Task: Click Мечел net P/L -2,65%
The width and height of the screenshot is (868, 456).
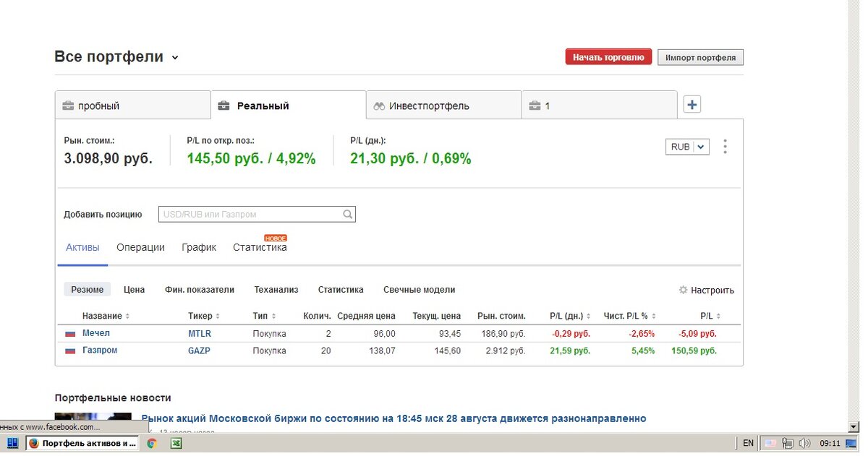Action: point(642,334)
